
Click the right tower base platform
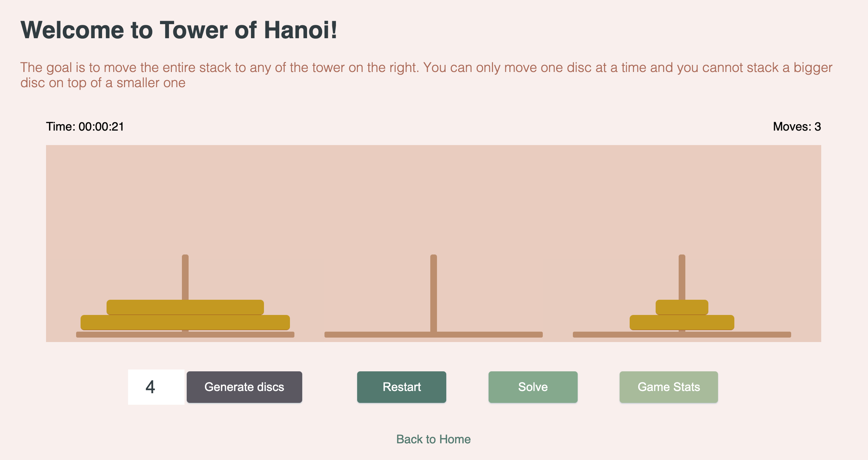[682, 335]
